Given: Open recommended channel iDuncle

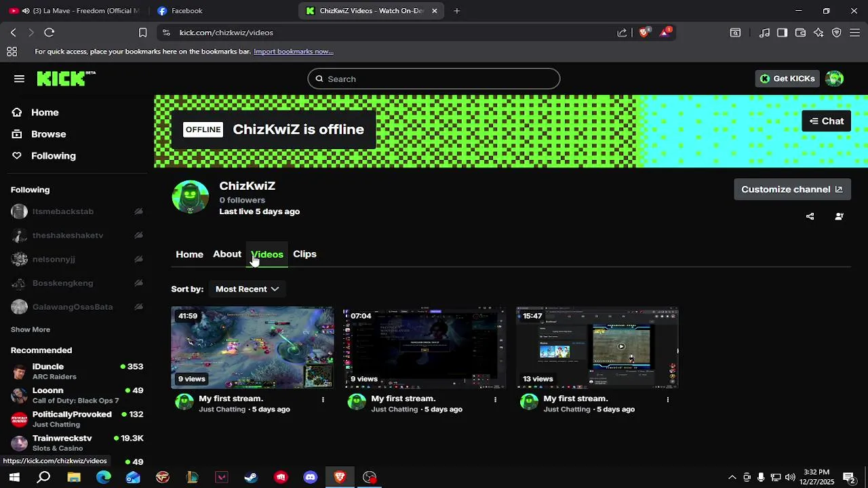Looking at the screenshot, I should 77,371.
